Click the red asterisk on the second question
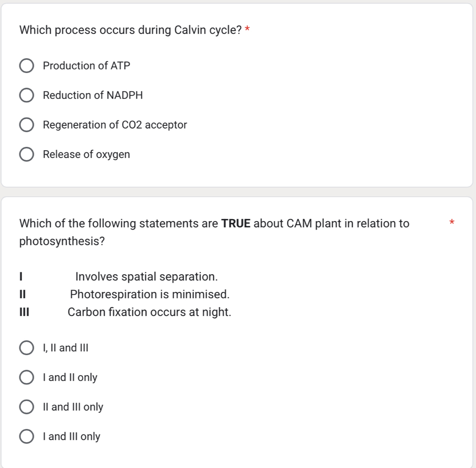This screenshot has width=476, height=468. (x=452, y=222)
